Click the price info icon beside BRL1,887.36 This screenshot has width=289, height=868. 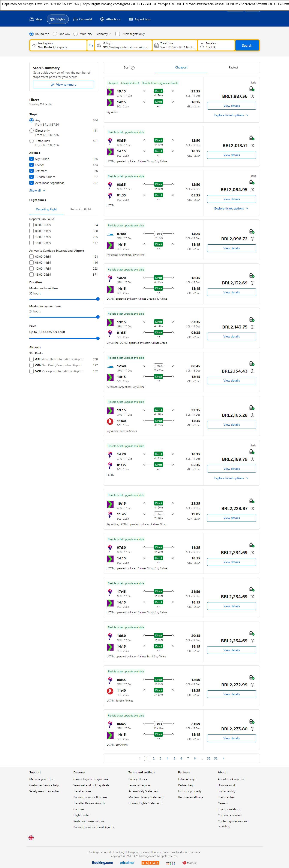[252, 96]
